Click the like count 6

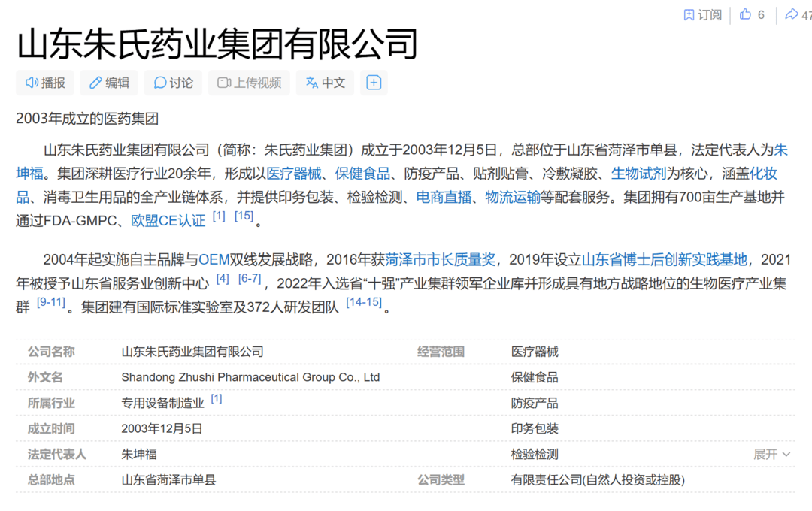[761, 15]
